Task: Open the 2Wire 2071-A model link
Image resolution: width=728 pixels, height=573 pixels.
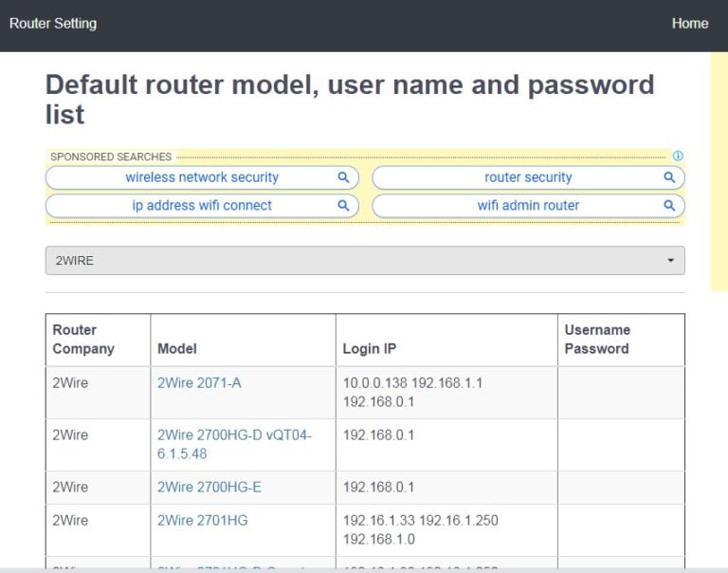Action: pos(199,383)
